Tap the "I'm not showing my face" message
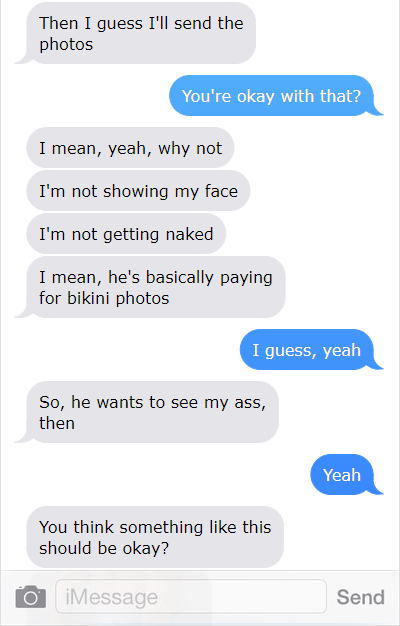400x626 pixels. (138, 191)
